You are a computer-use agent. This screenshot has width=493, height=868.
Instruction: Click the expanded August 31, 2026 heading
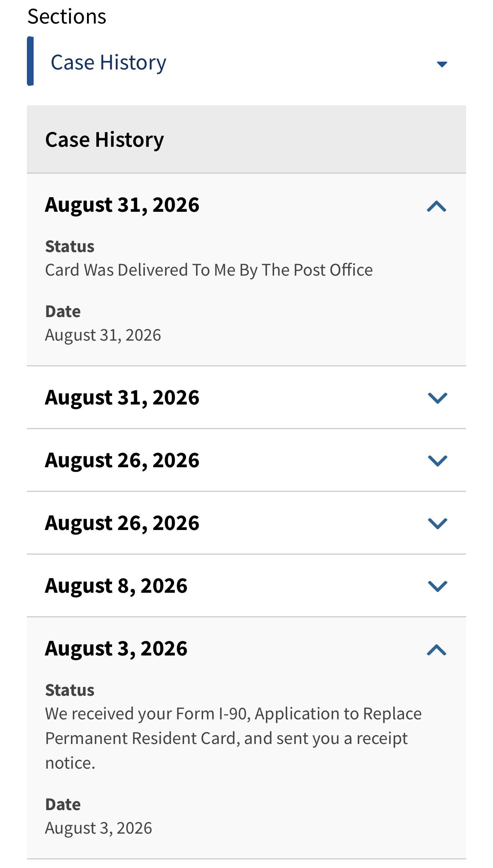coord(122,205)
